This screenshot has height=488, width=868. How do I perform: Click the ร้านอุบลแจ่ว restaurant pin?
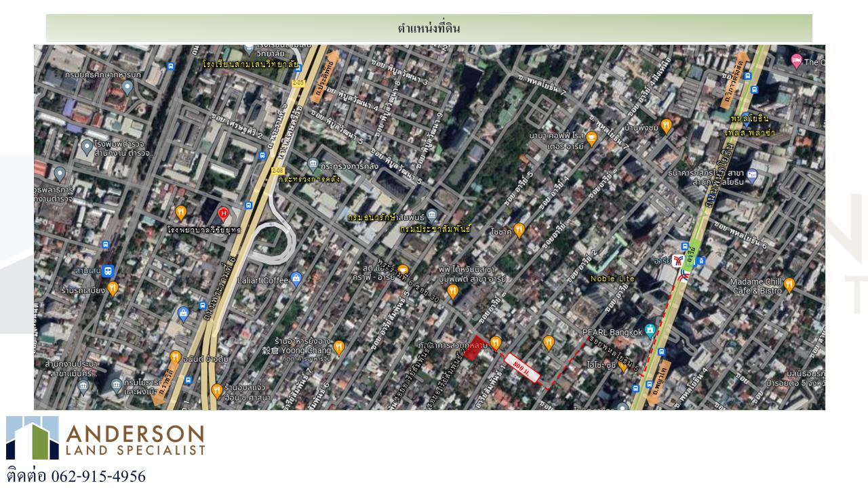pos(216,390)
